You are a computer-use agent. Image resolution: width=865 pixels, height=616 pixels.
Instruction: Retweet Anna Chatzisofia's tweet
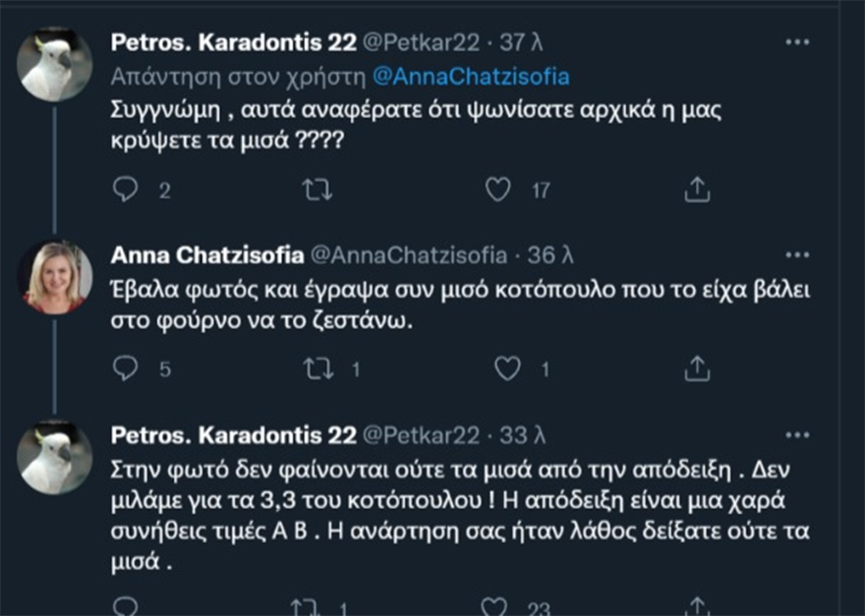point(317,368)
